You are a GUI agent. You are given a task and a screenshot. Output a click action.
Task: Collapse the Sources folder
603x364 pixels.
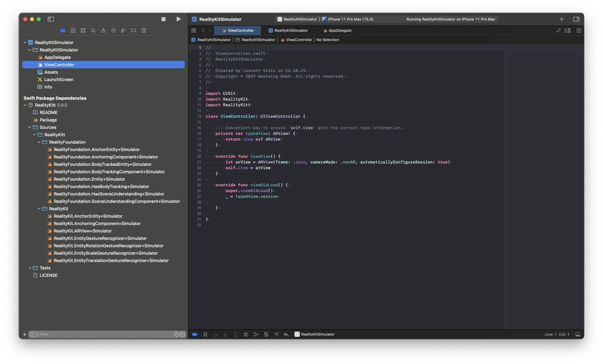[29, 128]
